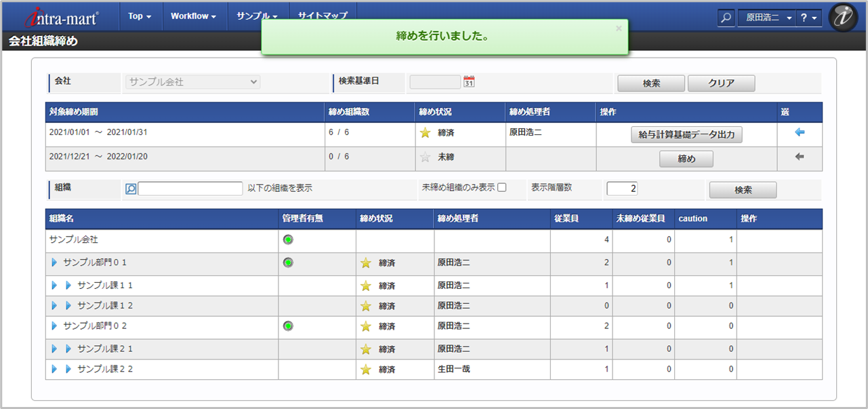Click the star icon in サンプル部門０１ row

pyautogui.click(x=366, y=263)
